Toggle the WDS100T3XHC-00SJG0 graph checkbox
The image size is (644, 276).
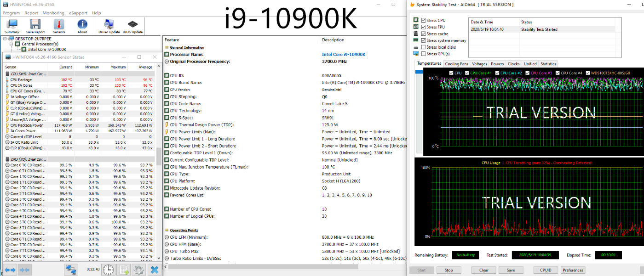tap(588, 73)
